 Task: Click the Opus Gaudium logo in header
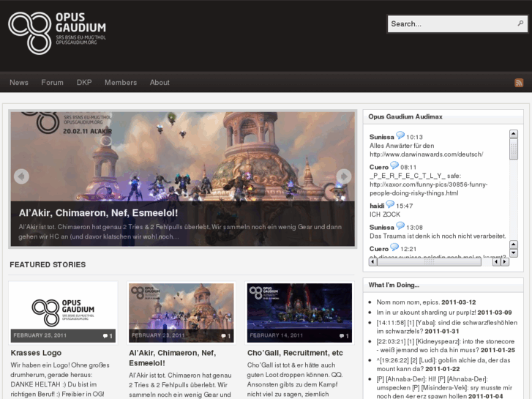pyautogui.click(x=57, y=33)
